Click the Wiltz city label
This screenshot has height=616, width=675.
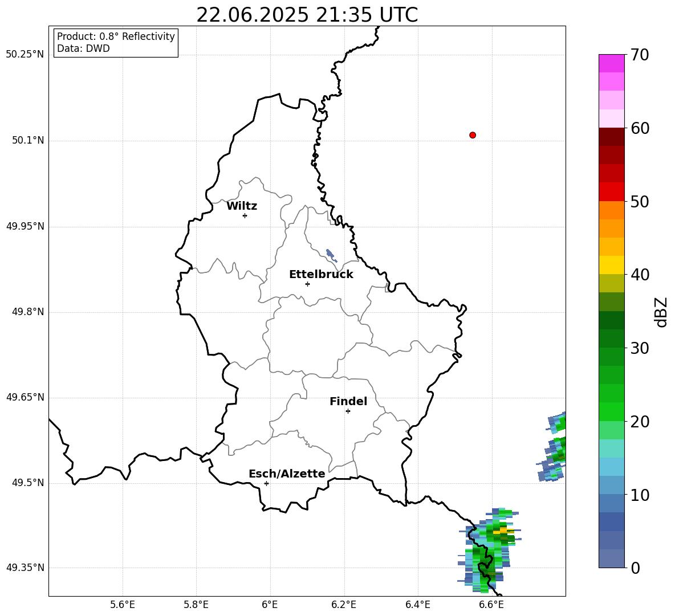(242, 206)
